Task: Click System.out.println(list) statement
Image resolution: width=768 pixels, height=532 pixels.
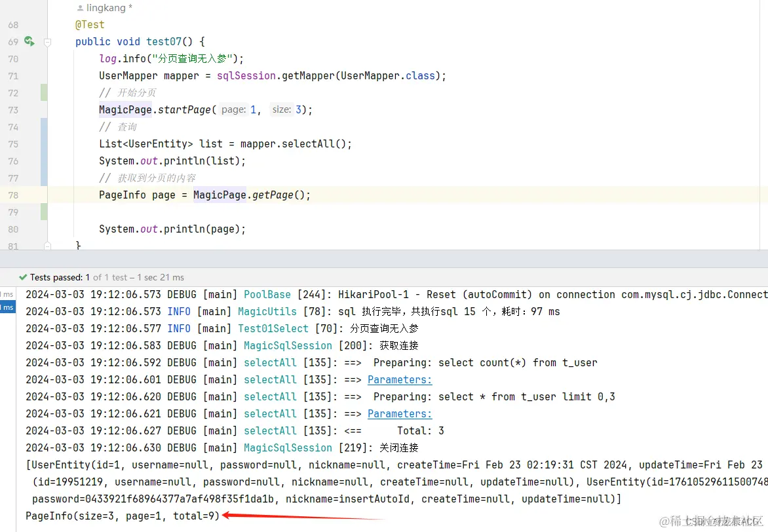Action: click(x=172, y=161)
